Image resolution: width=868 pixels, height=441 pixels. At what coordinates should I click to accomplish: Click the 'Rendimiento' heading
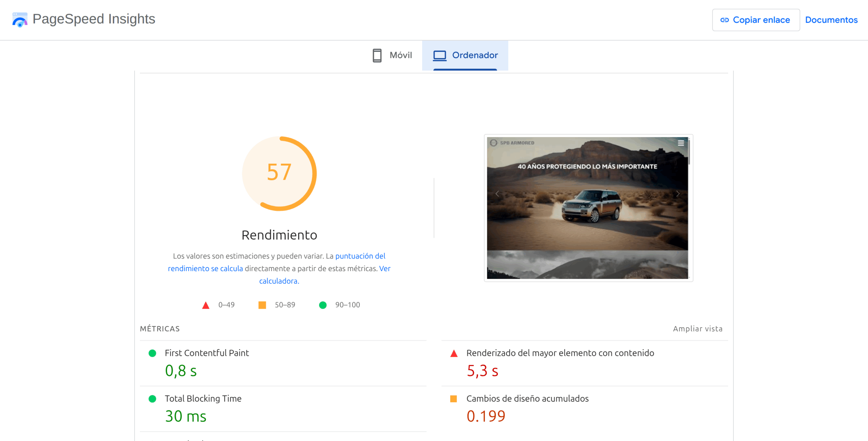click(x=279, y=235)
